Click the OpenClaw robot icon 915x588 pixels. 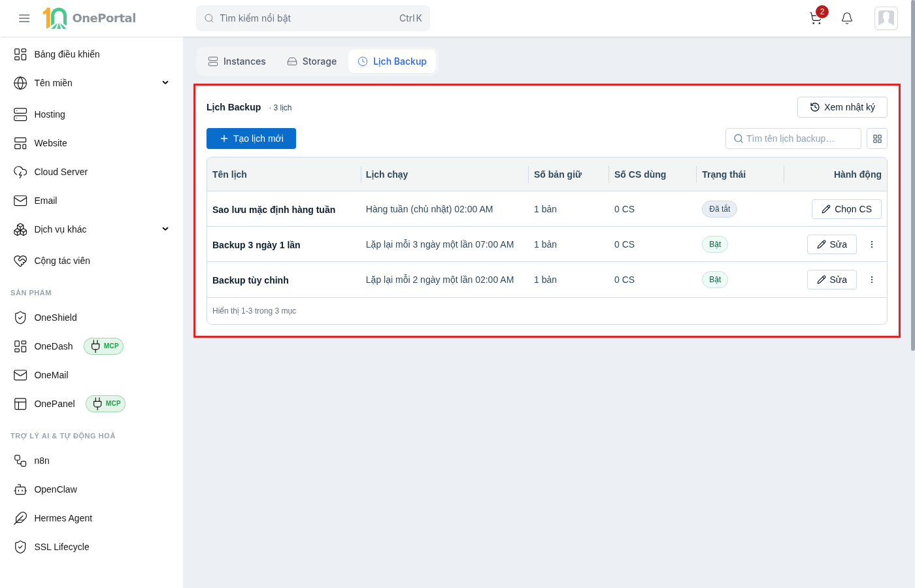pos(20,489)
